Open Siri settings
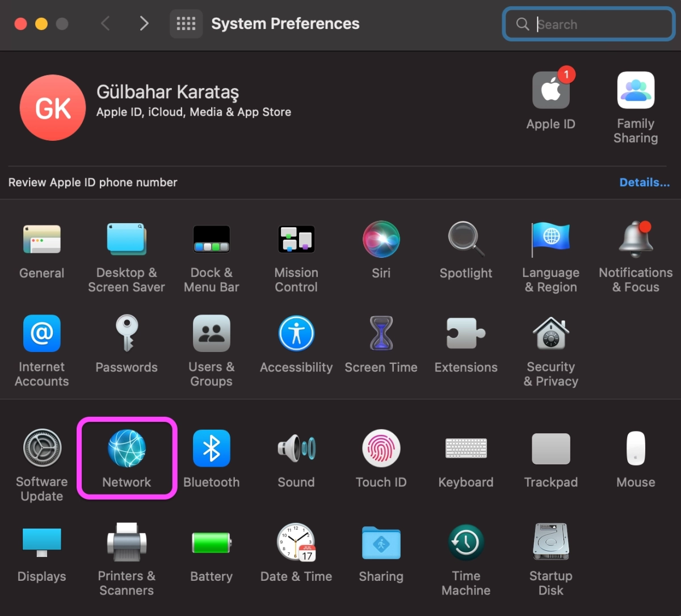The image size is (681, 616). (x=381, y=239)
